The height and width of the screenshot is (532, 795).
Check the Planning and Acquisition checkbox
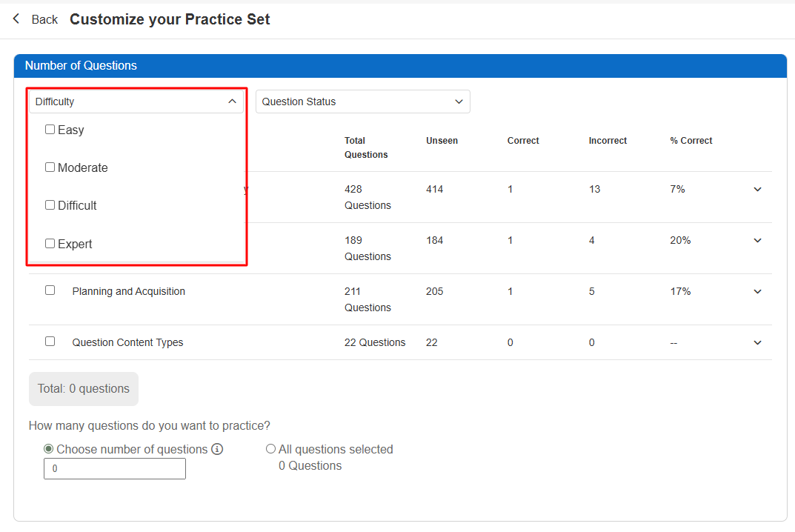[50, 290]
